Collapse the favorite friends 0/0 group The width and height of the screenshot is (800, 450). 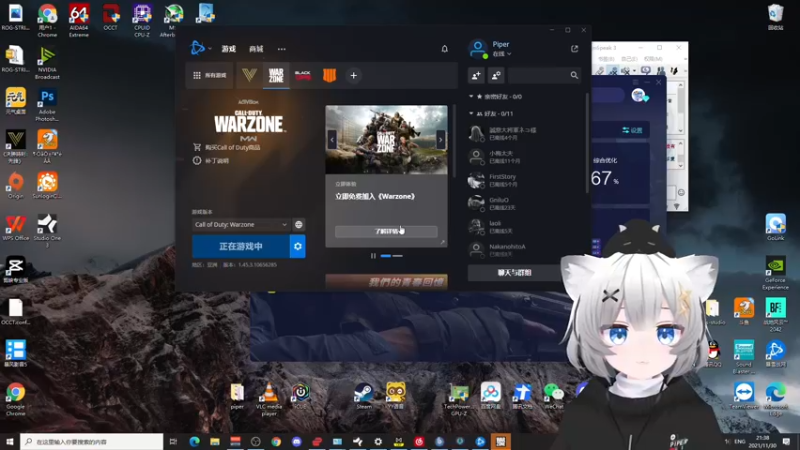pos(471,96)
